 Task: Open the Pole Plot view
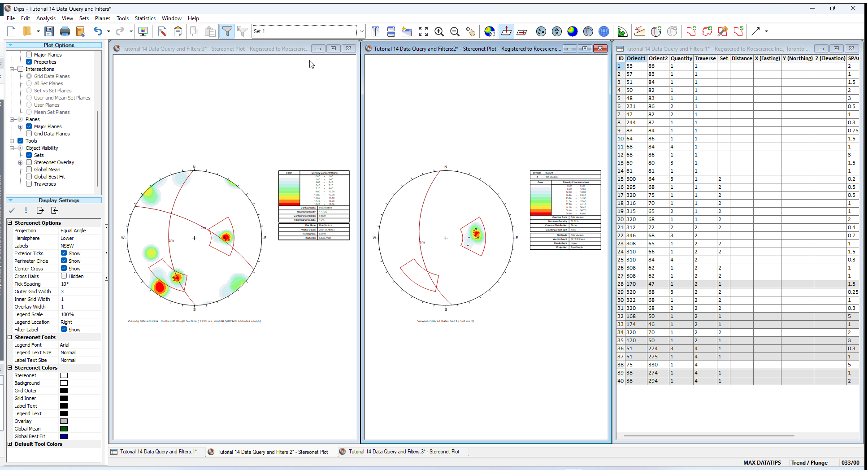[541, 31]
